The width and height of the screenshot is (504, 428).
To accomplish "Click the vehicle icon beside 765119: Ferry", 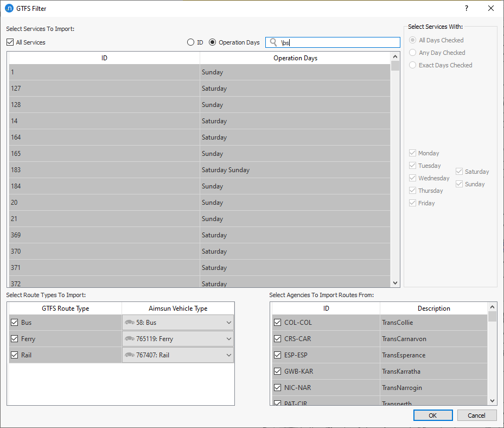I will [130, 338].
